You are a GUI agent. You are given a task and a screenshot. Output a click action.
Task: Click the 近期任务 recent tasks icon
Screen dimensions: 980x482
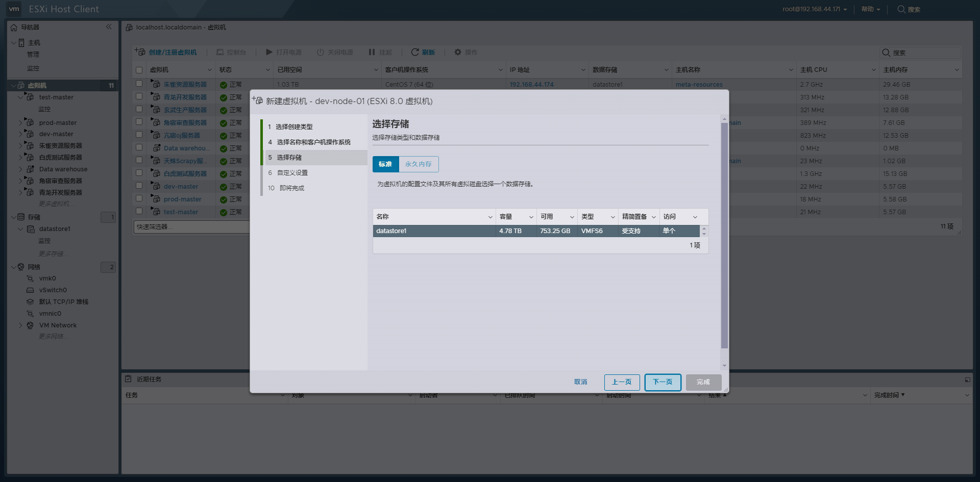[x=129, y=379]
